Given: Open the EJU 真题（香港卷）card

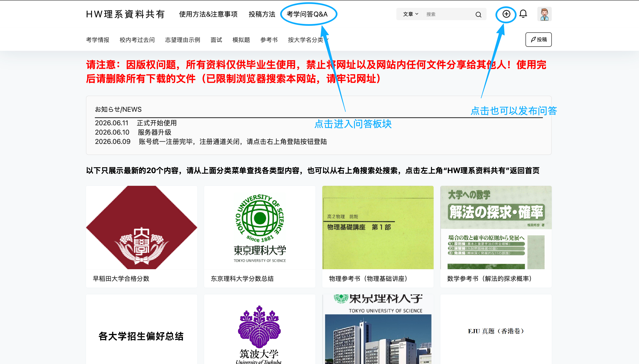Looking at the screenshot, I should coord(496,329).
